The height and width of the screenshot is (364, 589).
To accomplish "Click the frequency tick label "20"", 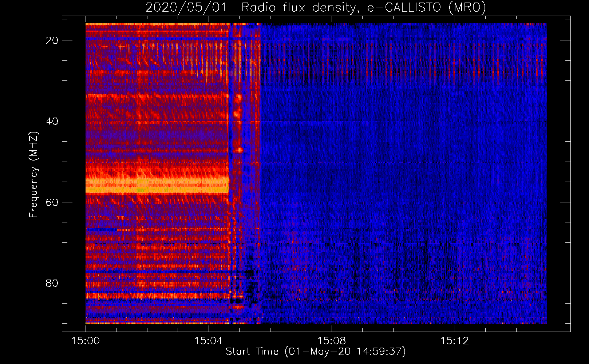I will [52, 40].
